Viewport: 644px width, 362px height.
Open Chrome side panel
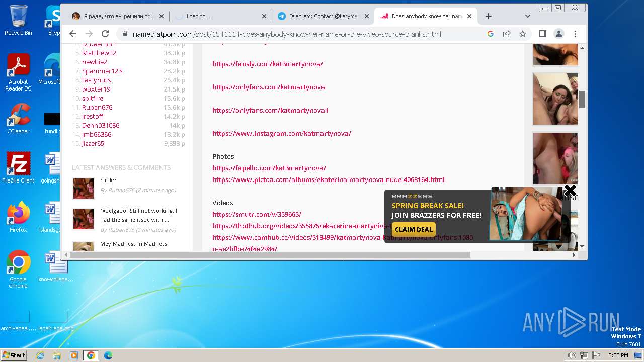[x=543, y=34]
